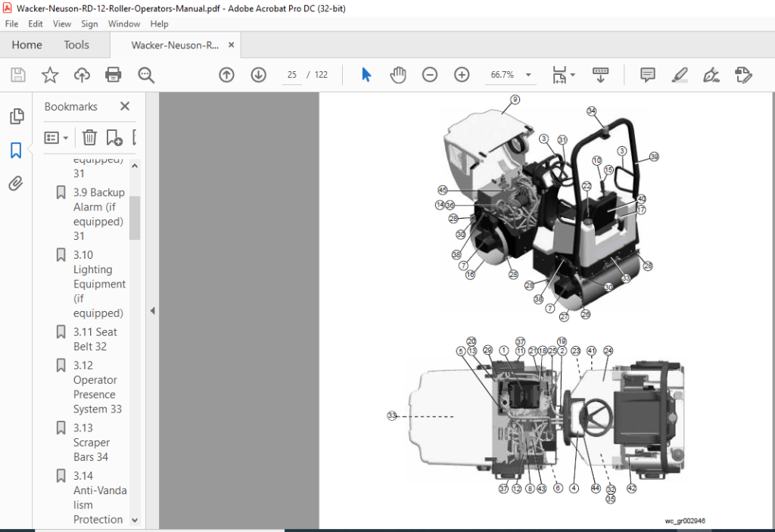Viewport: 775px width, 532px height.
Task: Open the sign document pen tool
Action: [x=711, y=75]
